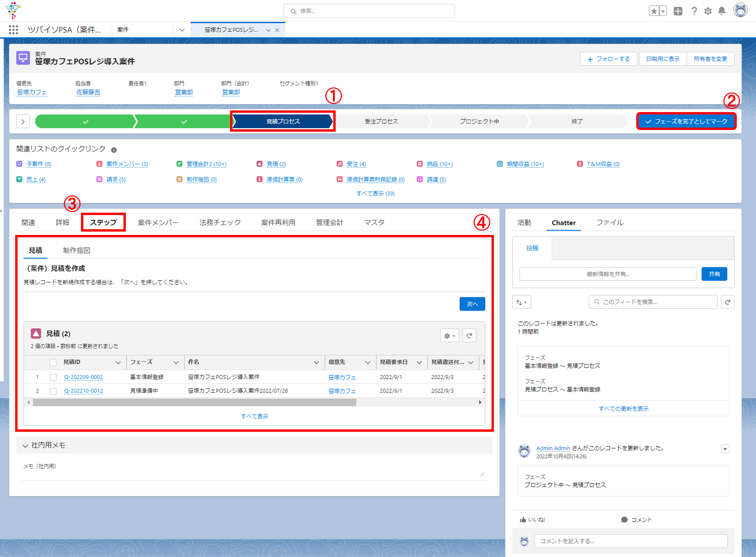Refresh the Chatter feed
Viewport: 756px width, 557px height.
tap(728, 302)
